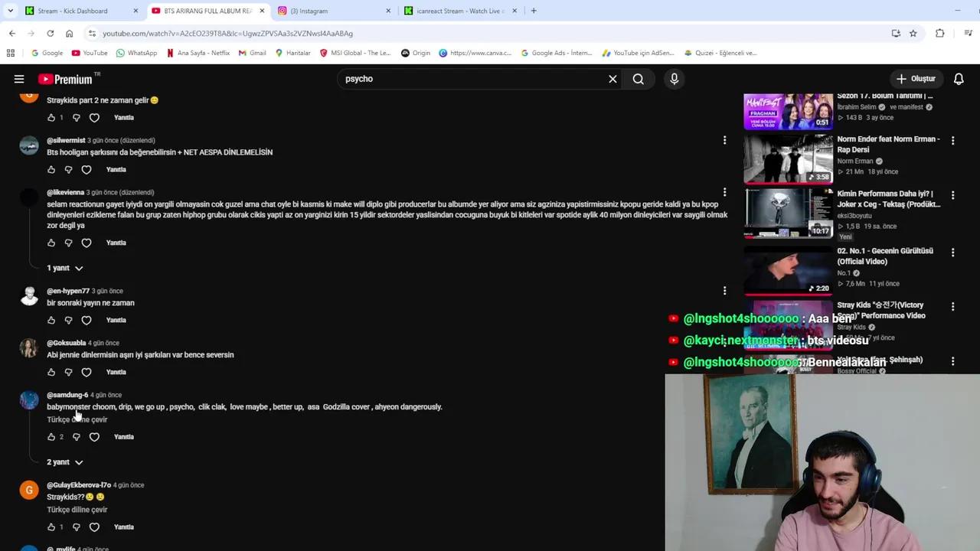Open more options for Stray Kids video

952,306
